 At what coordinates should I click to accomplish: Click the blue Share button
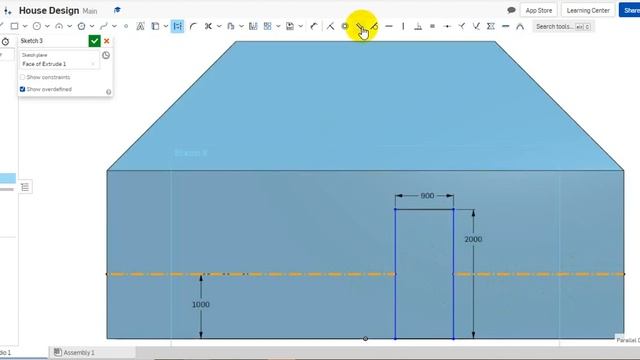point(629,10)
